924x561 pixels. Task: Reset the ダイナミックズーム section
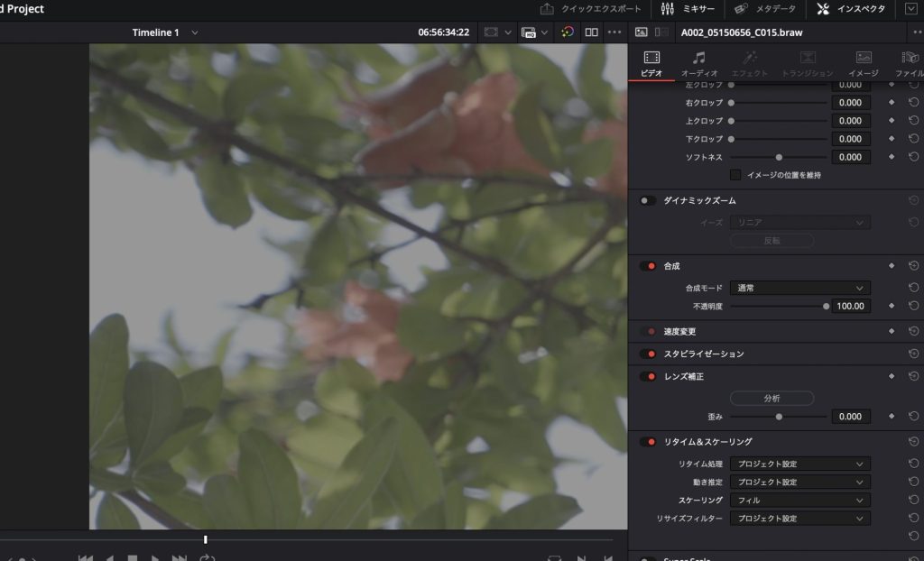point(913,201)
